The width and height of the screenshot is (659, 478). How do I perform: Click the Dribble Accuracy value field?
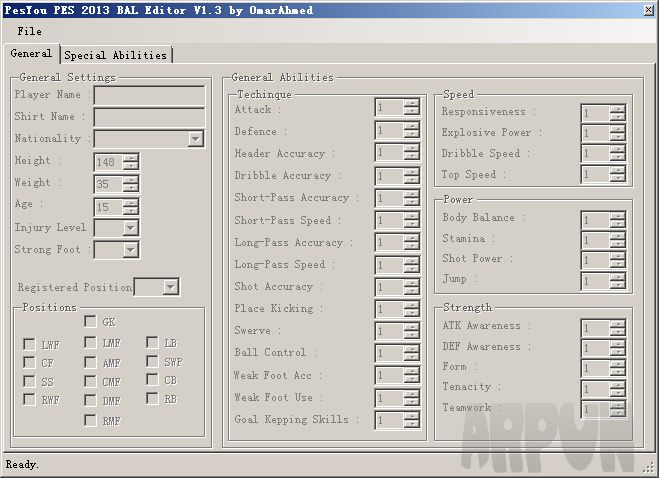[390, 176]
